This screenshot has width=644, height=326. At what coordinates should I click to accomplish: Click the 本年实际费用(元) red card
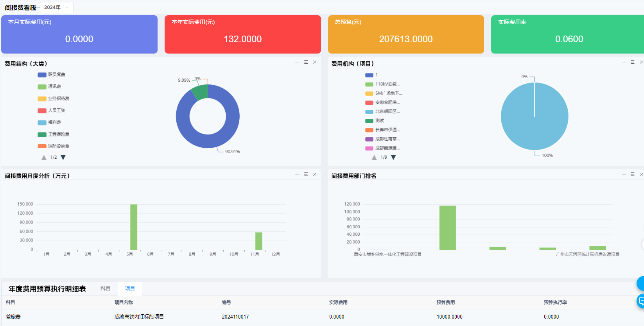coord(242,34)
